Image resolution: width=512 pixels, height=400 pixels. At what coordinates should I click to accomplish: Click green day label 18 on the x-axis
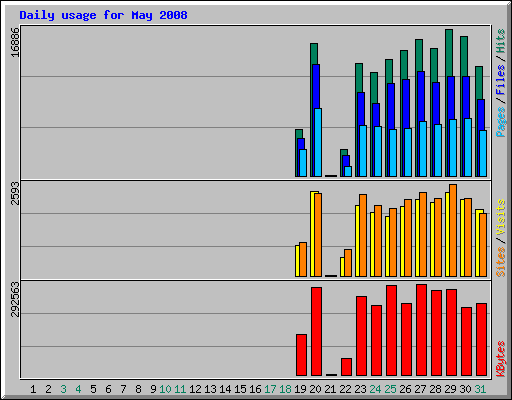pos(285,389)
